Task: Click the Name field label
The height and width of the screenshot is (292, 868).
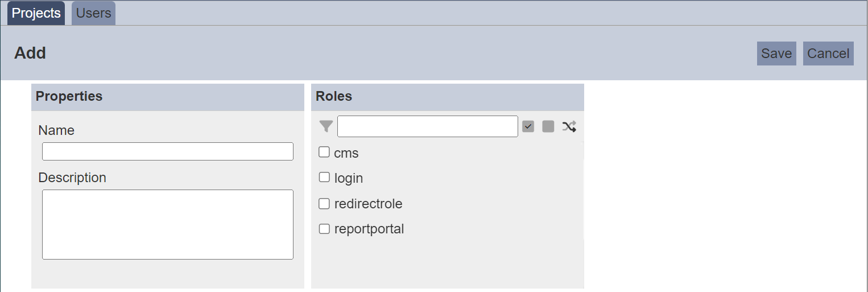Action: pos(56,130)
